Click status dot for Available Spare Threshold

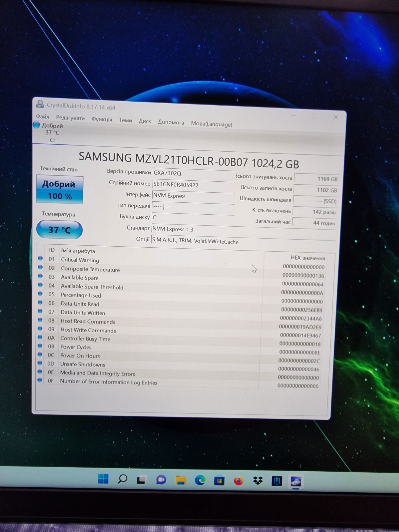pyautogui.click(x=40, y=285)
